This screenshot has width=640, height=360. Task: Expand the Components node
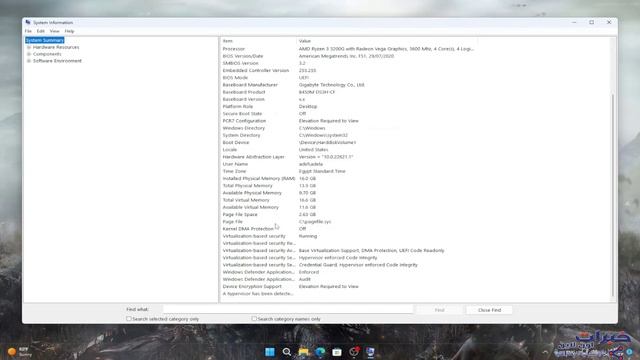tap(29, 54)
